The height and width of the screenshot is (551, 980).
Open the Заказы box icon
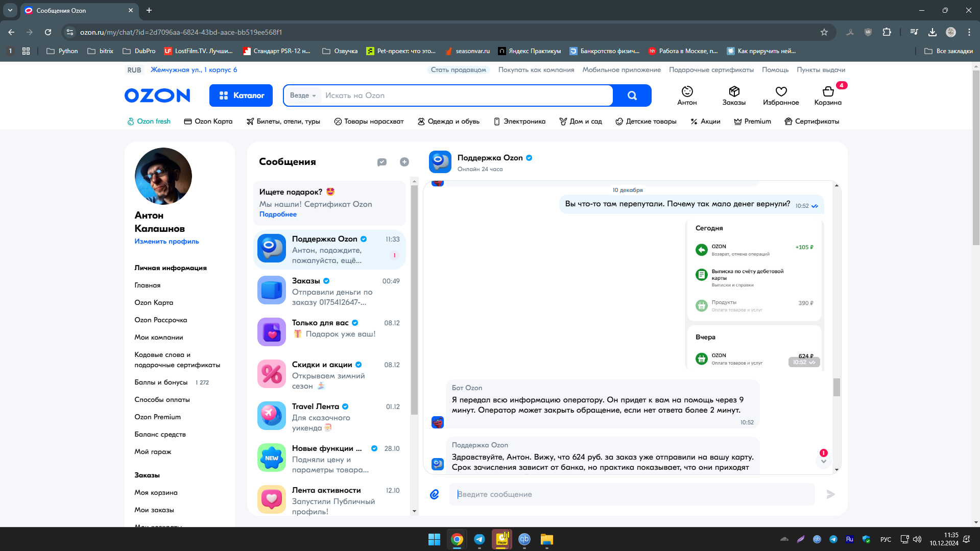point(734,95)
